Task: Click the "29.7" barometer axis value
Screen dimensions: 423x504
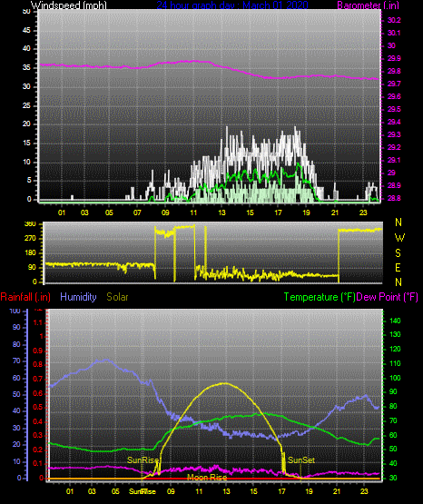Action: click(x=394, y=84)
